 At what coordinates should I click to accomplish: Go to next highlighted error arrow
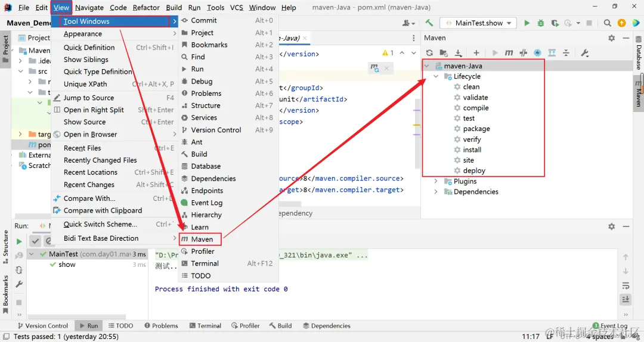[414, 52]
